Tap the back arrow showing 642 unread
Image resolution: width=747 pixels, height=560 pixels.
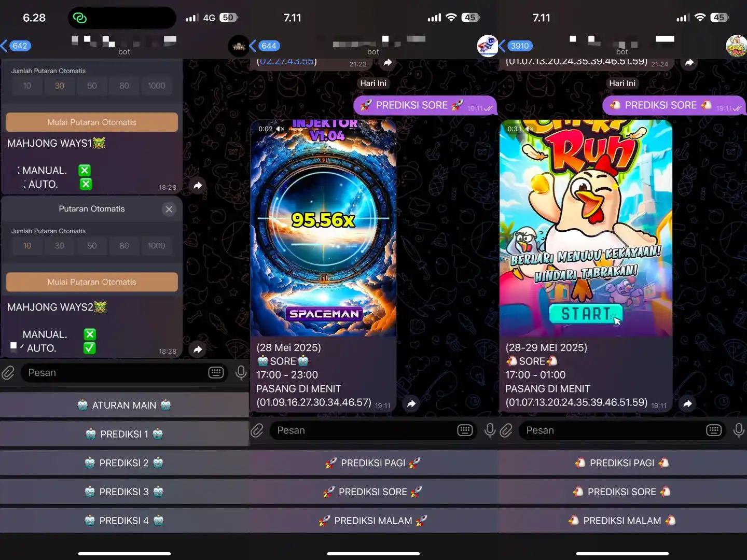(16, 46)
